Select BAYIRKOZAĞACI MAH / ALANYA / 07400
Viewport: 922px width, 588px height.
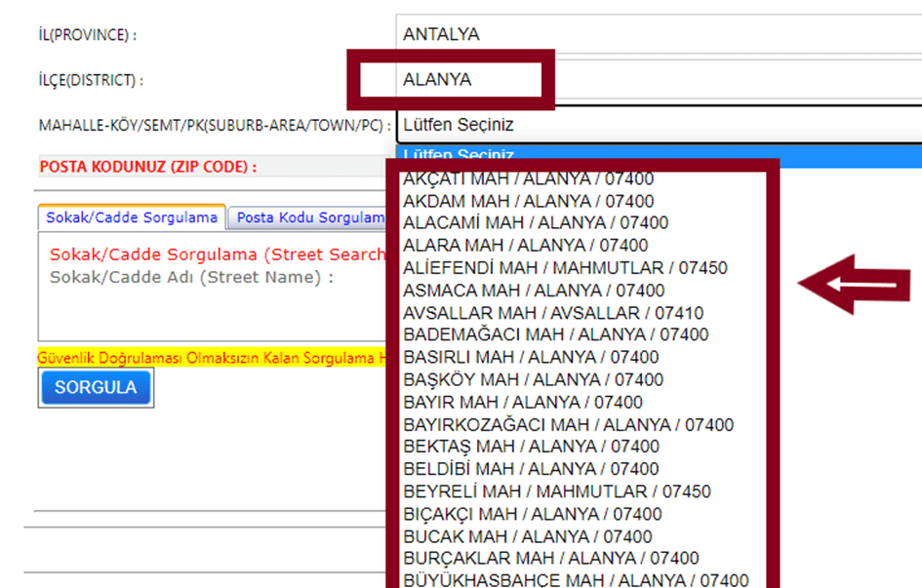tap(568, 425)
